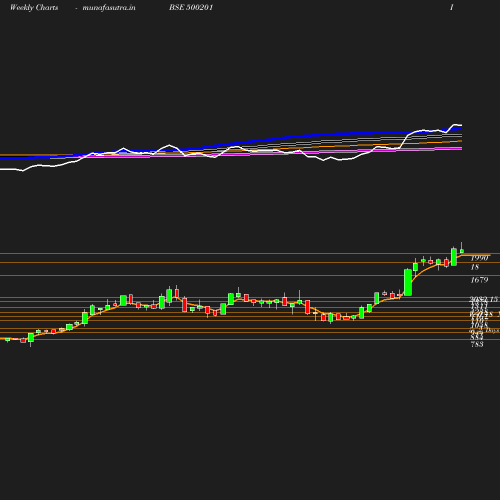
Task: Click the 'Weekly Charts' title text
Action: pos(34,7)
